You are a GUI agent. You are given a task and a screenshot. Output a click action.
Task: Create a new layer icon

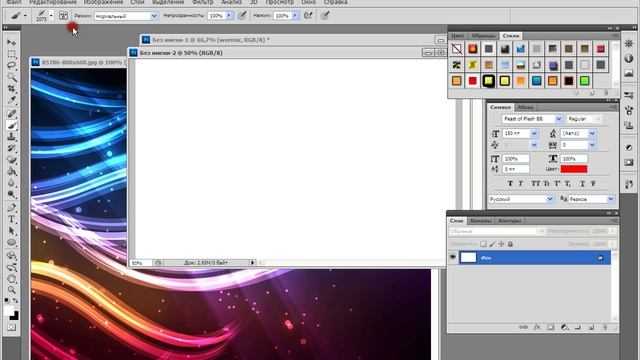(x=591, y=327)
